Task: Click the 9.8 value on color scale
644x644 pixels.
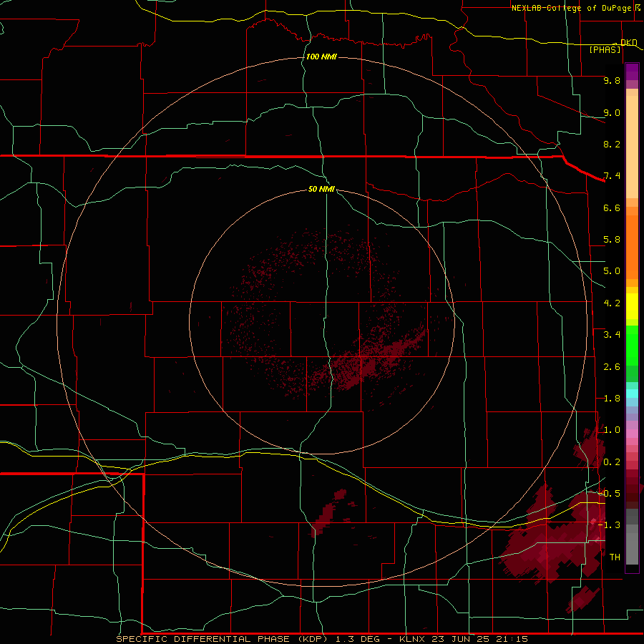Action: 612,80
